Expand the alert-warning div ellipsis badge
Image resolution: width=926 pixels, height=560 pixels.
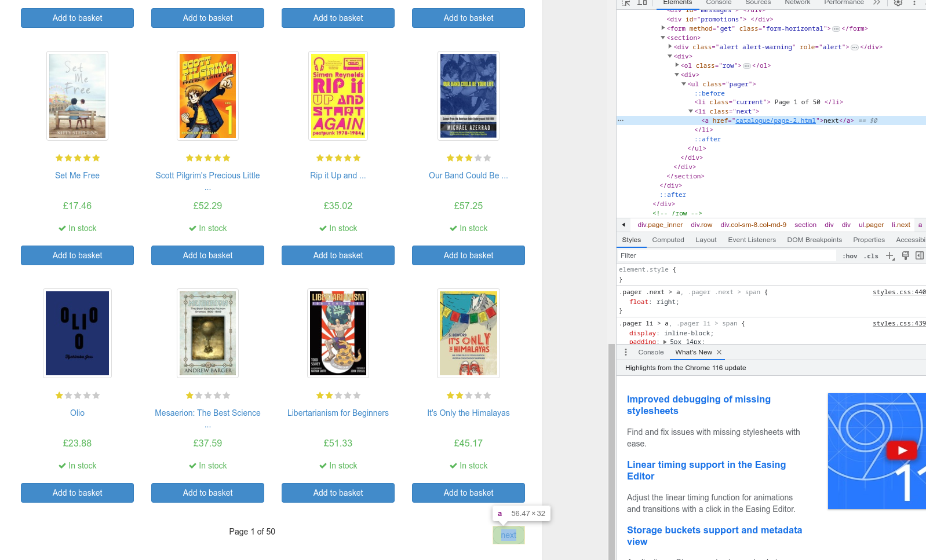(855, 47)
